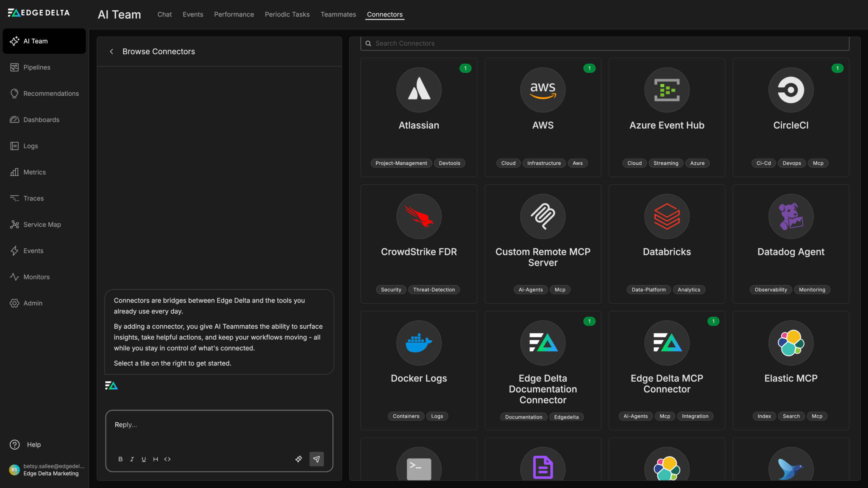The height and width of the screenshot is (488, 868).
Task: View Metrics from the sidebar
Action: (34, 172)
